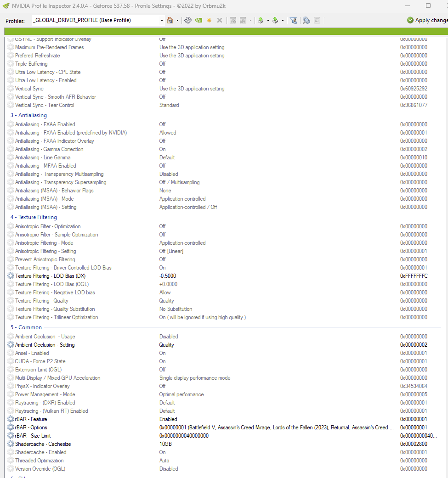This screenshot has height=478, width=448.
Task: Click the gray X delete profile icon
Action: [220, 20]
